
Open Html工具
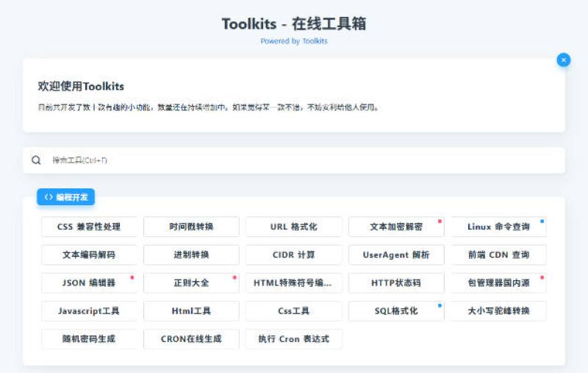191,311
